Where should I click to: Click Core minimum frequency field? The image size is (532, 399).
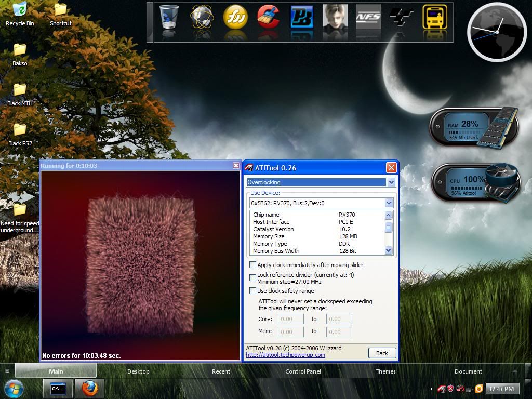pos(291,319)
